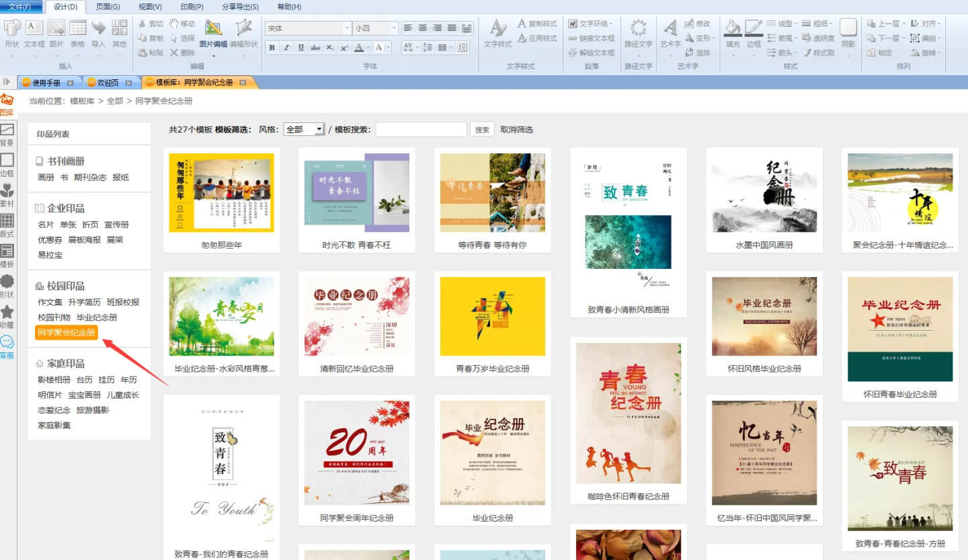
Task: Open the 宋体 font name dropdown
Action: (347, 28)
